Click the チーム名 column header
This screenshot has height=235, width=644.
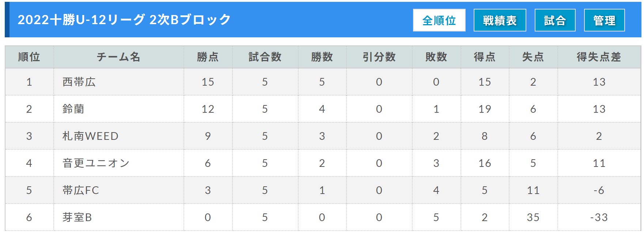coord(118,57)
